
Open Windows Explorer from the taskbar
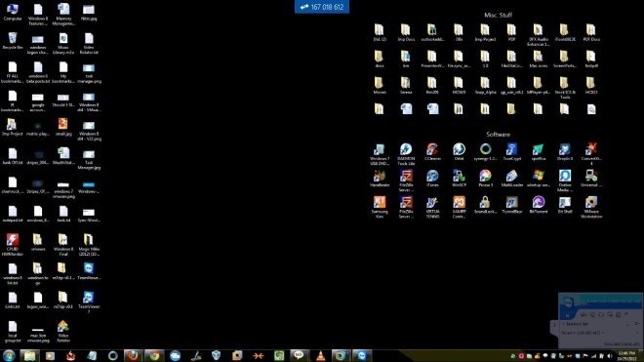click(29, 356)
